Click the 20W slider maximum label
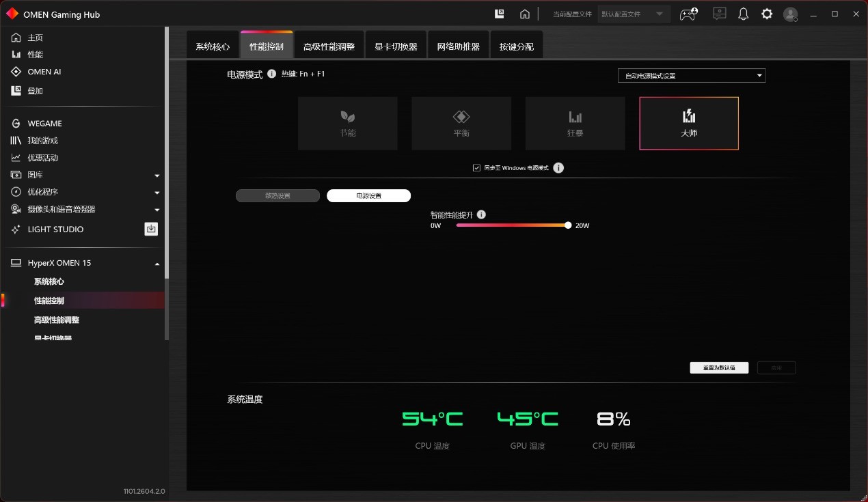Viewport: 868px width, 502px height. 582,225
